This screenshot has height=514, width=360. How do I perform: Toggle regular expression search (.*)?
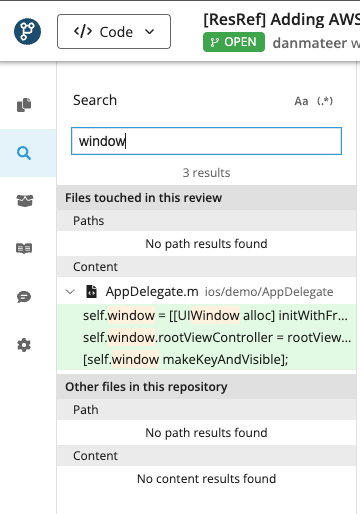click(325, 101)
